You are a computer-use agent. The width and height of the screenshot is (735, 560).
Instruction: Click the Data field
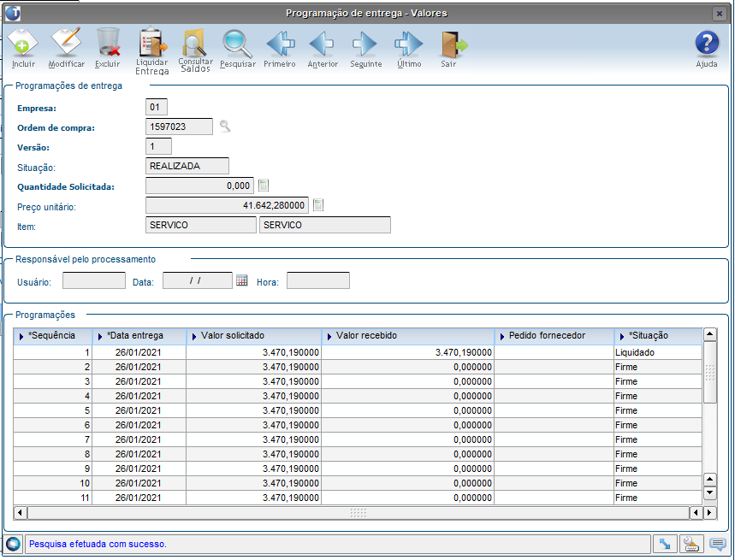(198, 280)
